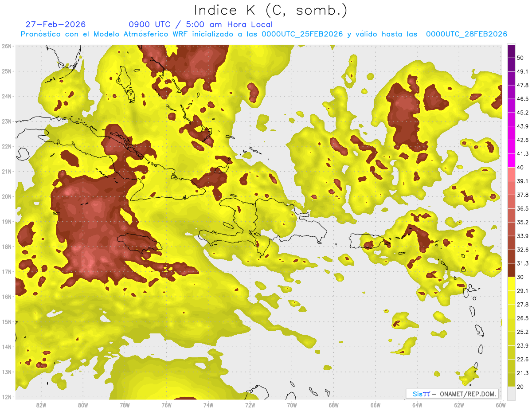Click the colorbar value '31.3'
This screenshot has width=532, height=411.
(x=522, y=263)
